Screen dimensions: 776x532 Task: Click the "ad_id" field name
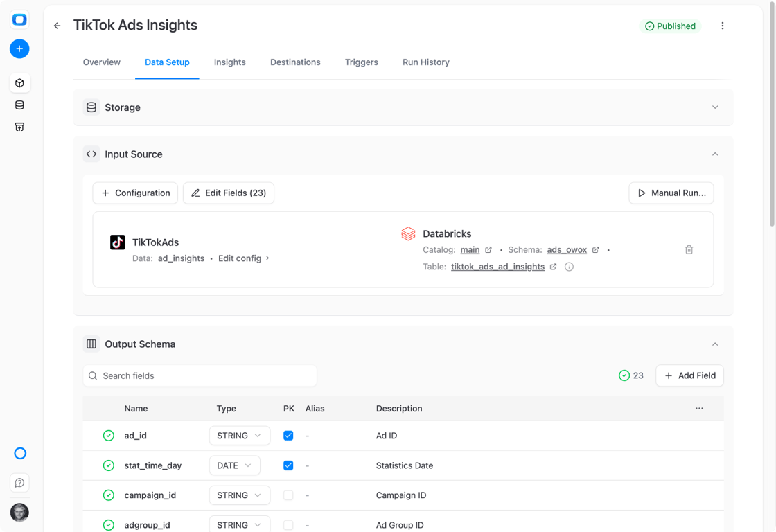click(135, 436)
